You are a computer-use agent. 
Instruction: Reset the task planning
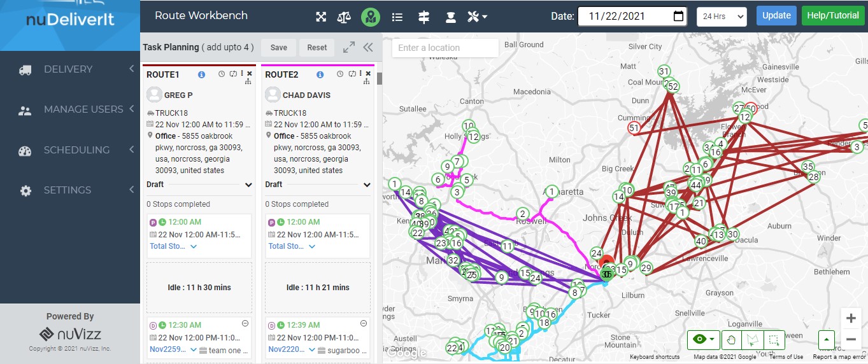[317, 47]
